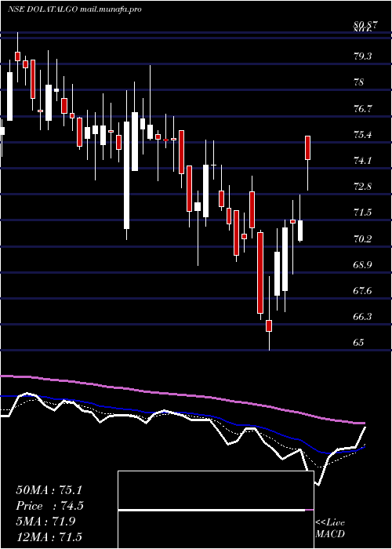Click the 78 price axis label
The height and width of the screenshot is (549, 392).
(x=359, y=82)
